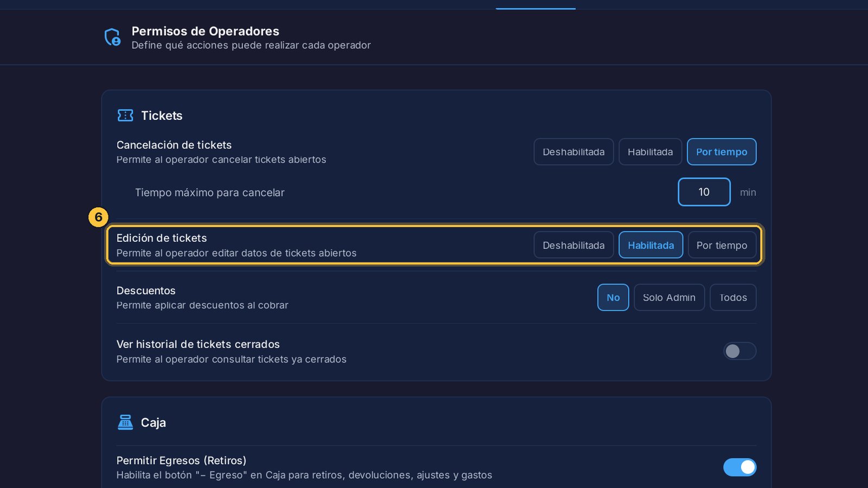This screenshot has height=488, width=868.
Task: Enable Ver historial de tickets cerrados switch
Action: coord(739,351)
